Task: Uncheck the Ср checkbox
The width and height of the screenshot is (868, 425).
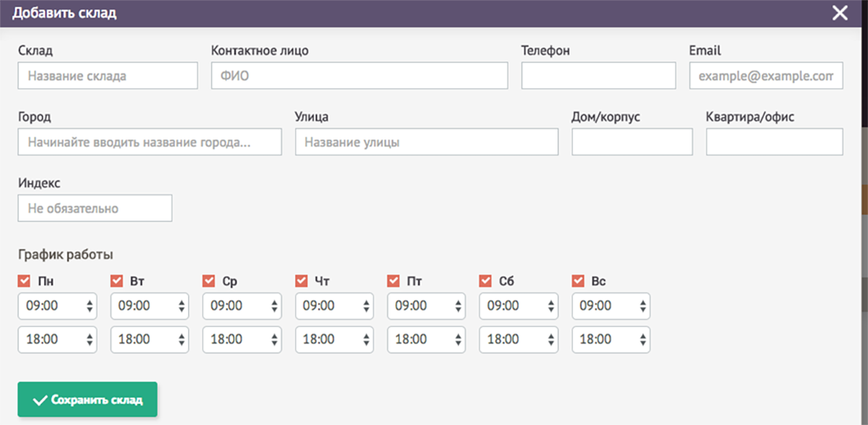Action: tap(209, 280)
